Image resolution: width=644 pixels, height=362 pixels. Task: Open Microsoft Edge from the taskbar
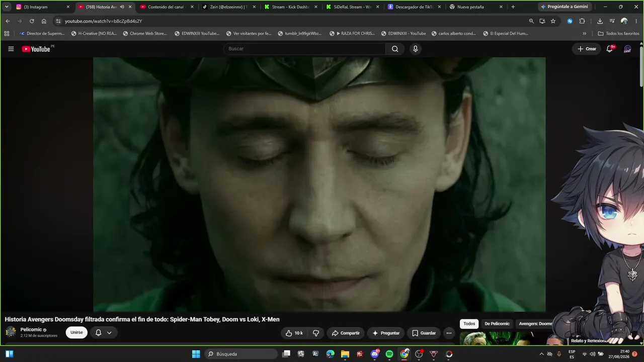coord(331,354)
